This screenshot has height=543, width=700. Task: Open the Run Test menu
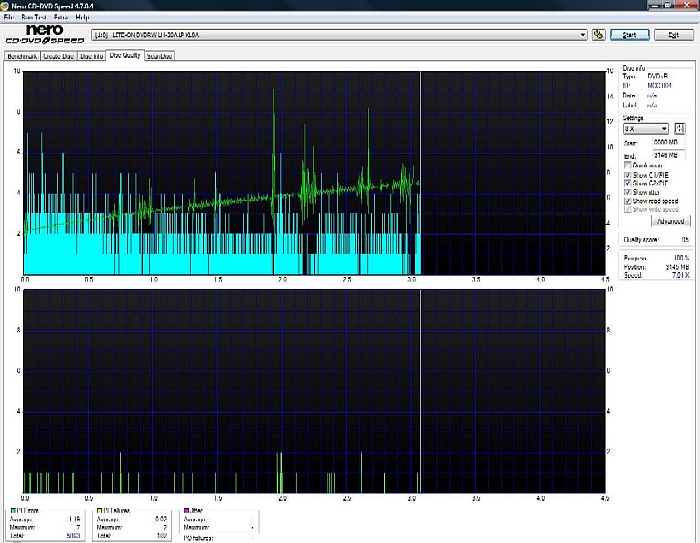click(x=32, y=17)
